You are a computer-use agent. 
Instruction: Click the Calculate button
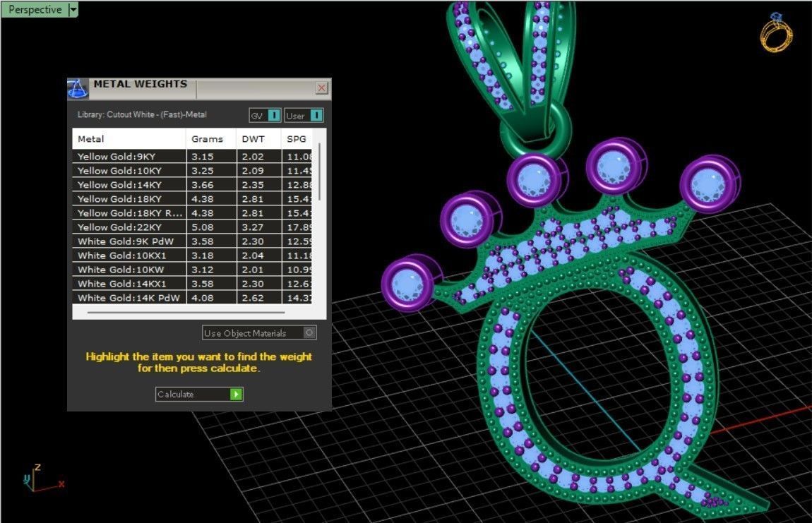(x=199, y=394)
